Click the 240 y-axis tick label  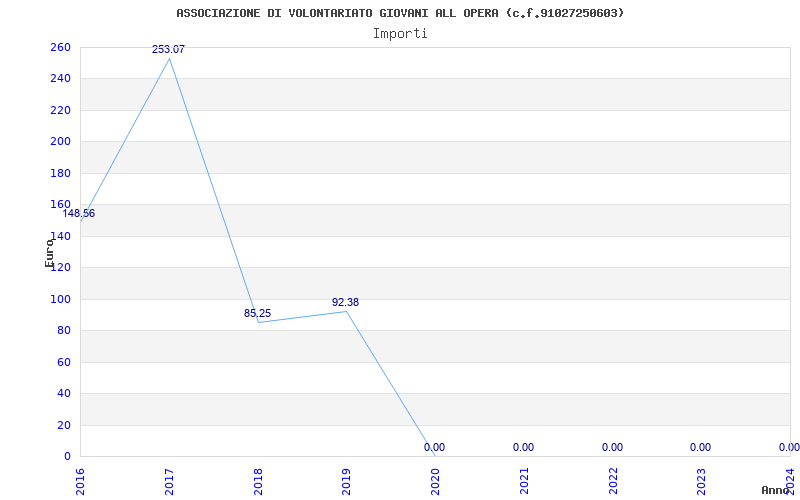click(x=60, y=79)
